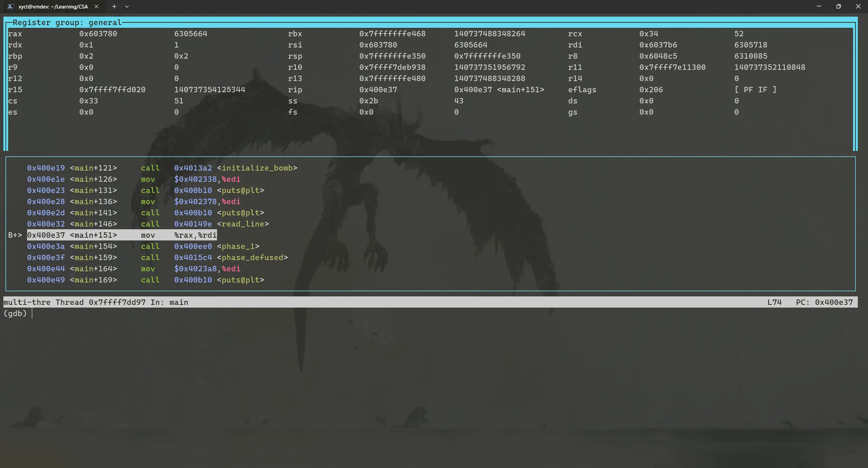Click the highlighted mov %rax,%rdi instruction line
The width and height of the screenshot is (868, 468).
[122, 235]
